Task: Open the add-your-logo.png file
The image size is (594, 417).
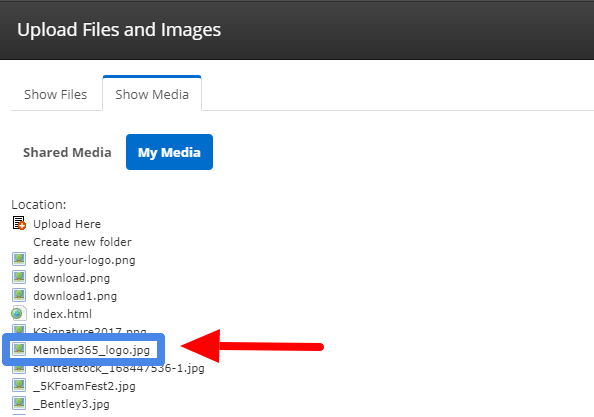Action: tap(84, 260)
